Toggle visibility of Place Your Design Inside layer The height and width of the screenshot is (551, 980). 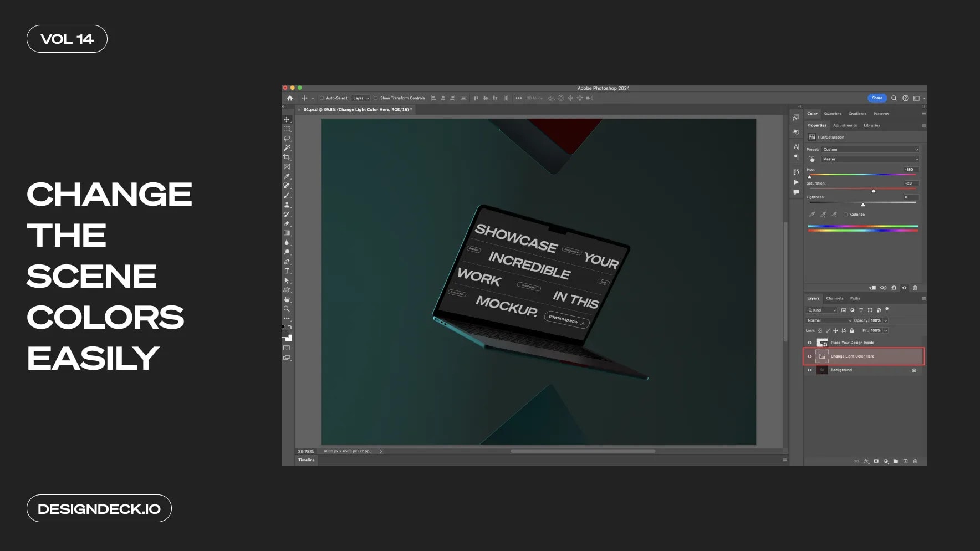(810, 343)
